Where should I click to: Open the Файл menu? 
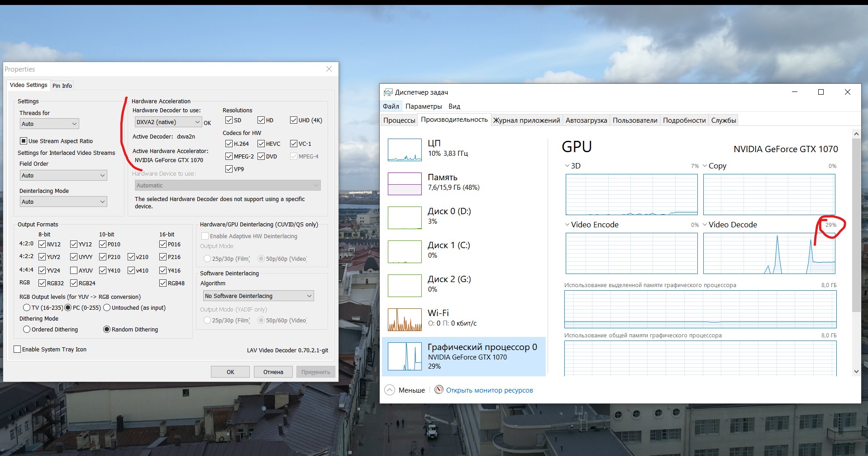point(391,106)
